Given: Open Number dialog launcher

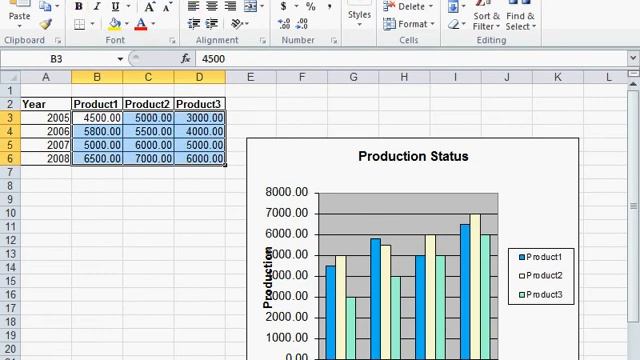Looking at the screenshot, I should click(334, 40).
